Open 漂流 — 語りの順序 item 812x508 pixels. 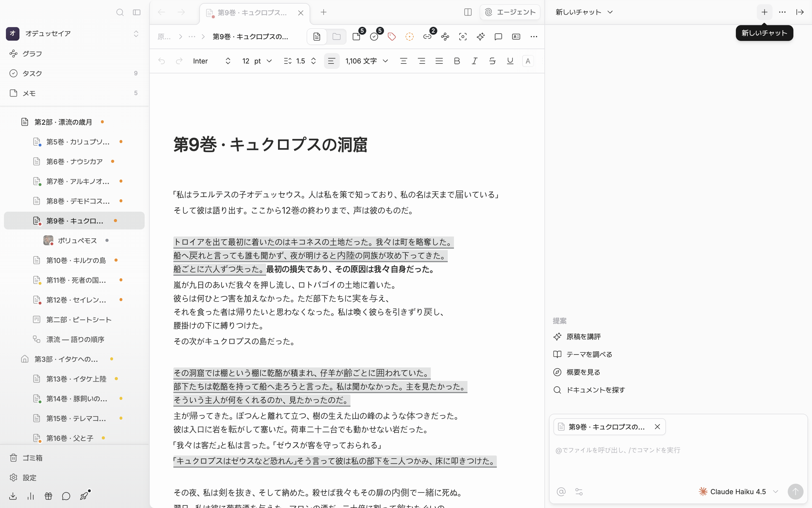click(74, 339)
